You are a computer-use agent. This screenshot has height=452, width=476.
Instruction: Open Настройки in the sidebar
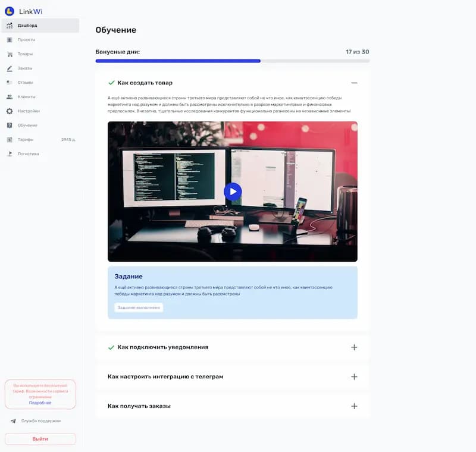click(40, 111)
